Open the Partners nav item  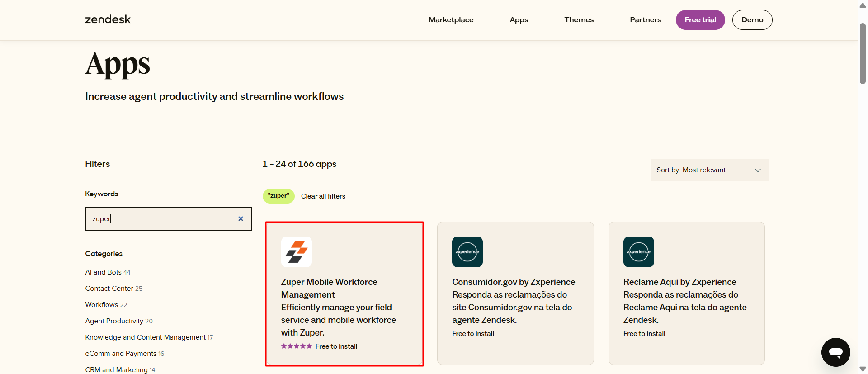tap(645, 20)
